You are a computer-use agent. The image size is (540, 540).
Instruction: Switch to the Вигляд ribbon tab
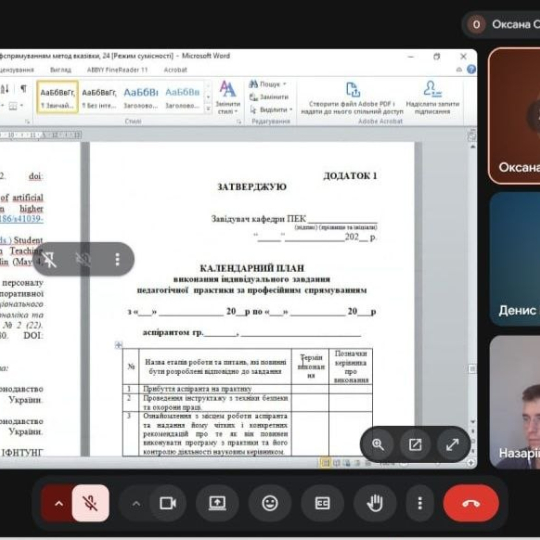click(61, 70)
